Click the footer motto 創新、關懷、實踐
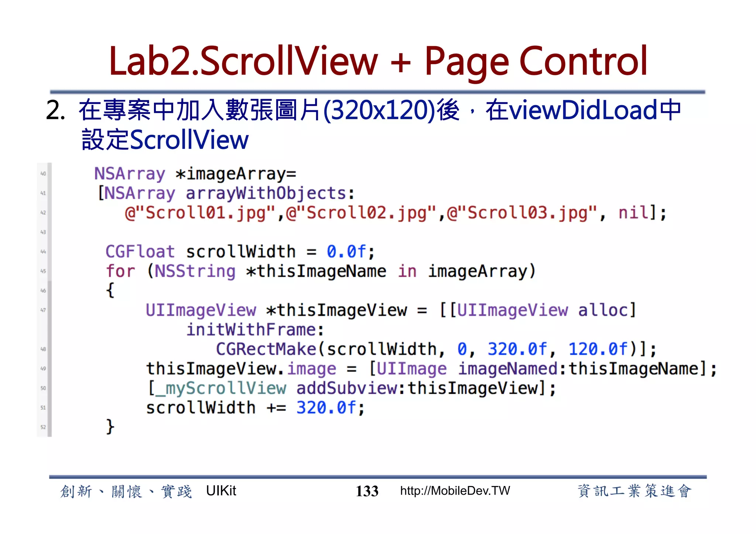Screen dimensions: 756x534 pyautogui.click(x=126, y=492)
